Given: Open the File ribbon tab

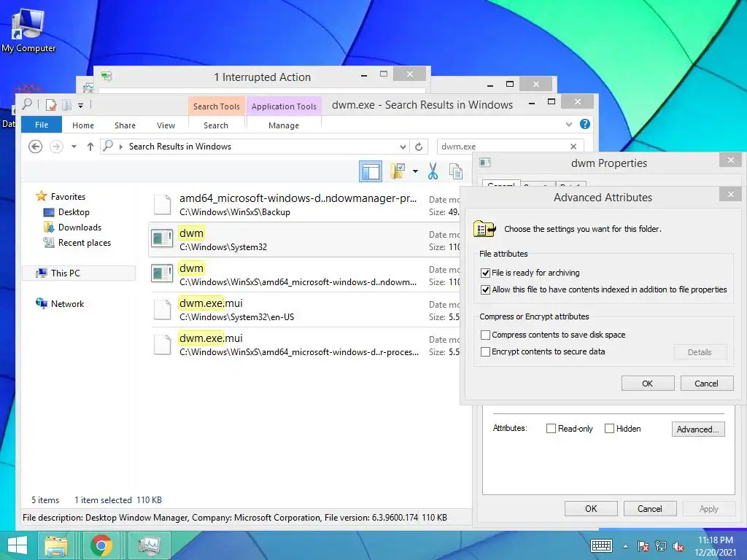Looking at the screenshot, I should (x=42, y=125).
